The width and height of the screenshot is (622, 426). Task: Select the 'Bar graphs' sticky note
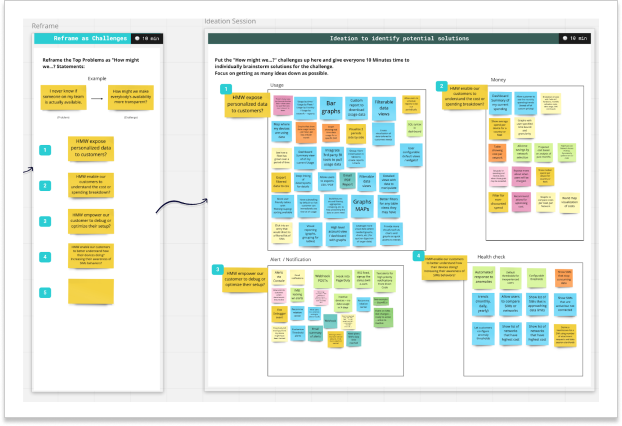(x=331, y=104)
